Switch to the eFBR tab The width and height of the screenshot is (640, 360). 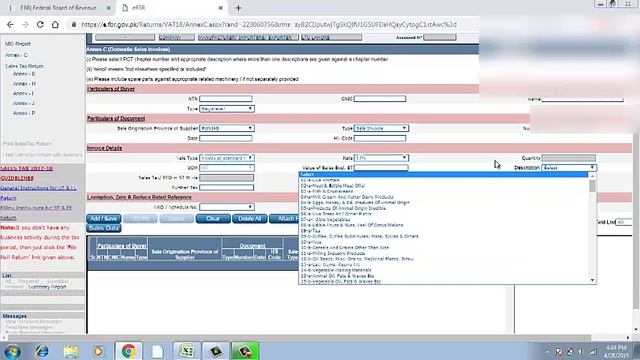click(x=171, y=8)
